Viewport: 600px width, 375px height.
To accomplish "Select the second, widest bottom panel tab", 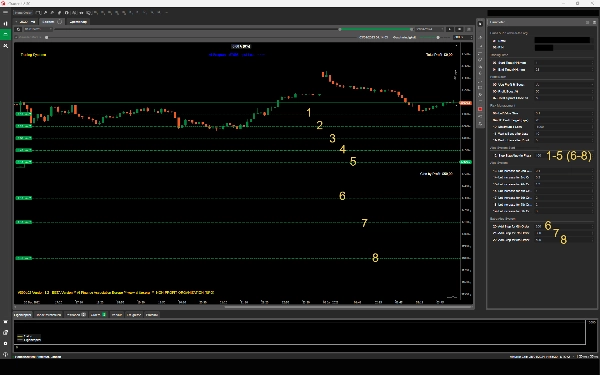I will (49, 315).
